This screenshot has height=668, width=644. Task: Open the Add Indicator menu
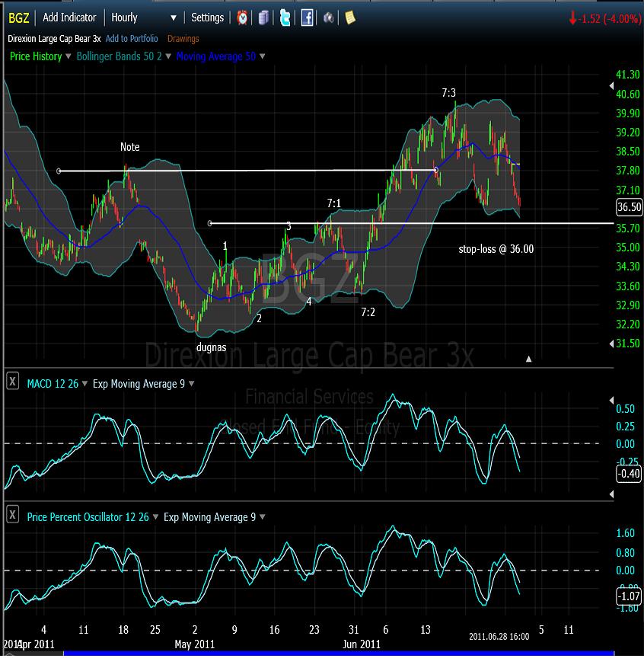pos(69,18)
